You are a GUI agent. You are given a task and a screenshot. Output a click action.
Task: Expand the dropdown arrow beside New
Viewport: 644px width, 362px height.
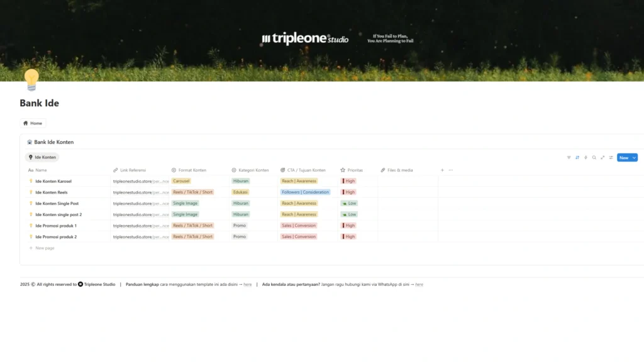634,158
